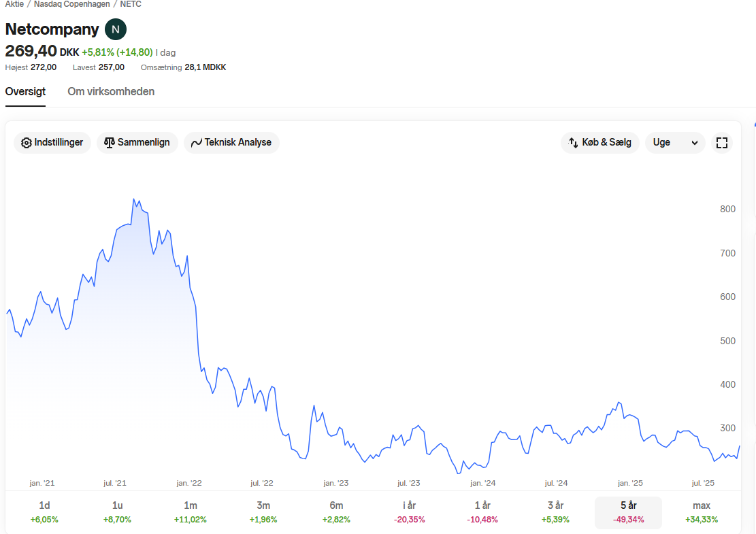This screenshot has height=534, width=756.
Task: Select the 3m time range
Action: point(263,512)
